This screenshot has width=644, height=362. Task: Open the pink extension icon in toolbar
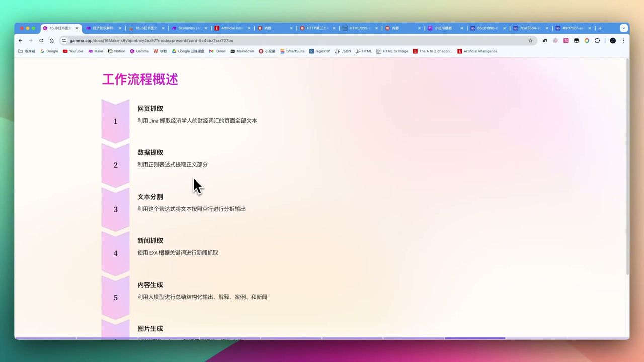(x=566, y=40)
